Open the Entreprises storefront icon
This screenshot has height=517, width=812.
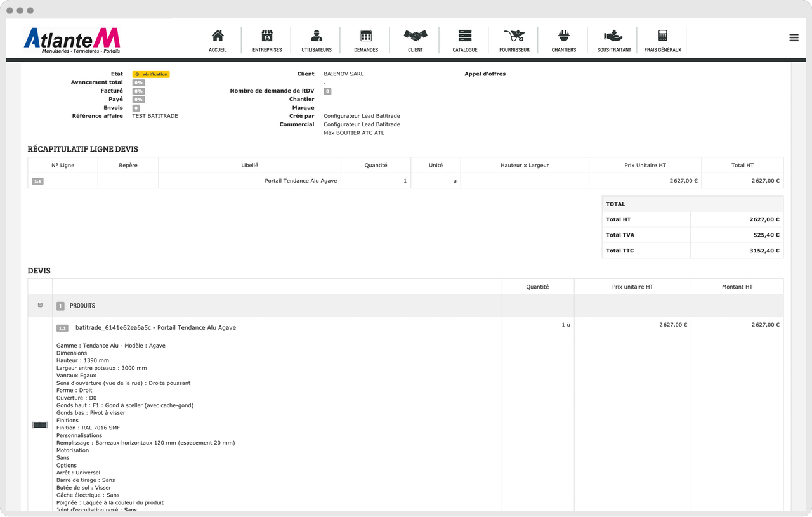[x=267, y=36]
